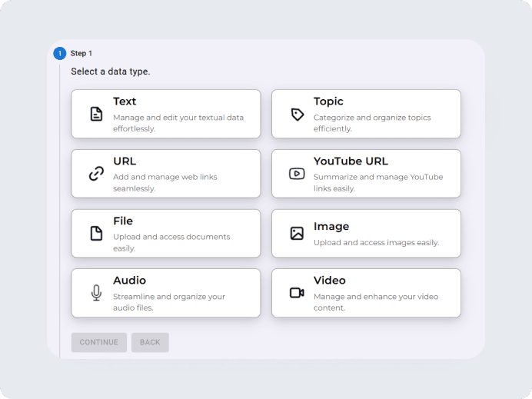
Task: Select the Topic heading
Action: tap(328, 101)
